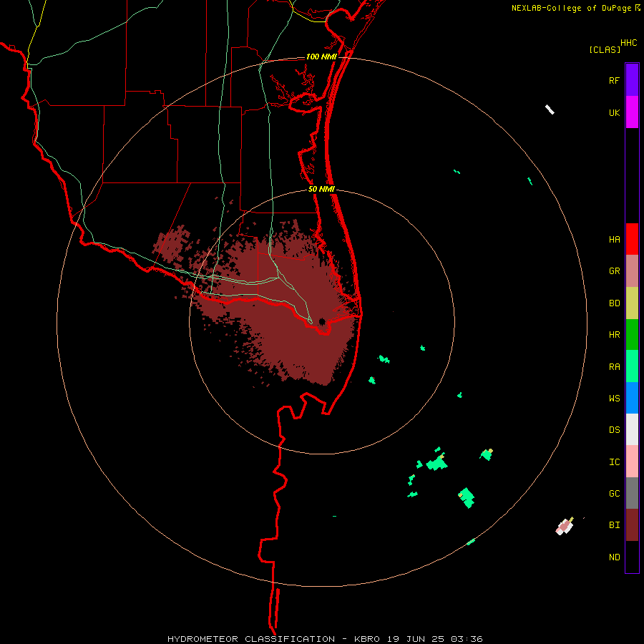Click the ND no data swatch
Image resolution: width=644 pixels, height=644 pixels.
632,557
